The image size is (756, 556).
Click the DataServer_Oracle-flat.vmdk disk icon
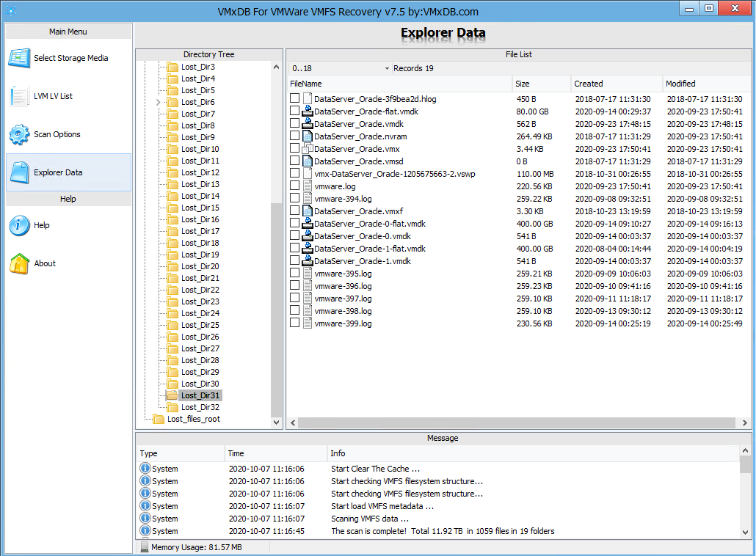[x=307, y=111]
